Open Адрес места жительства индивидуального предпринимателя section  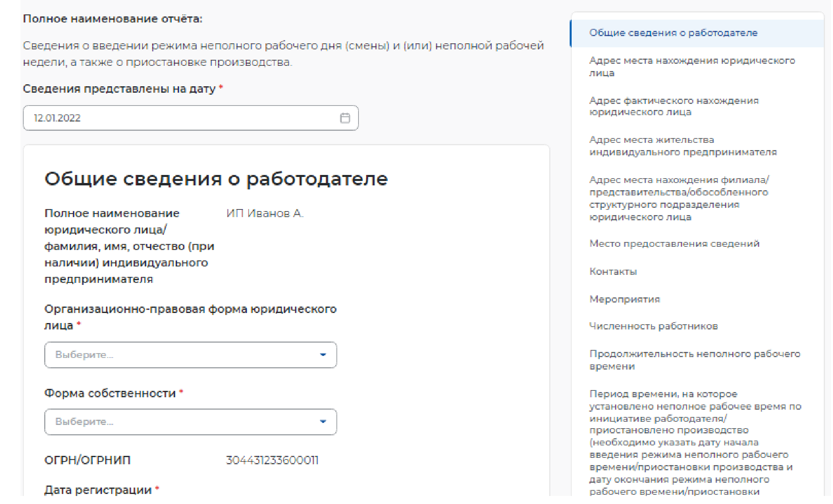pos(683,146)
